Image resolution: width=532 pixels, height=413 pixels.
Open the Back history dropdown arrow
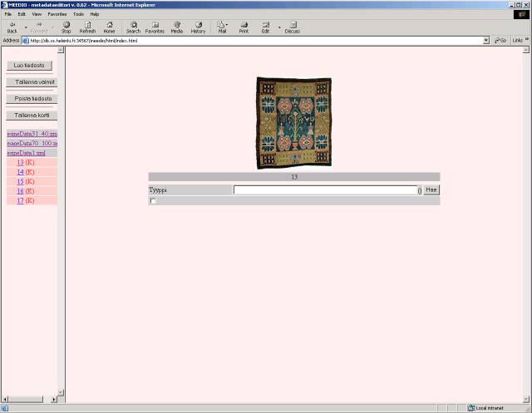point(26,27)
